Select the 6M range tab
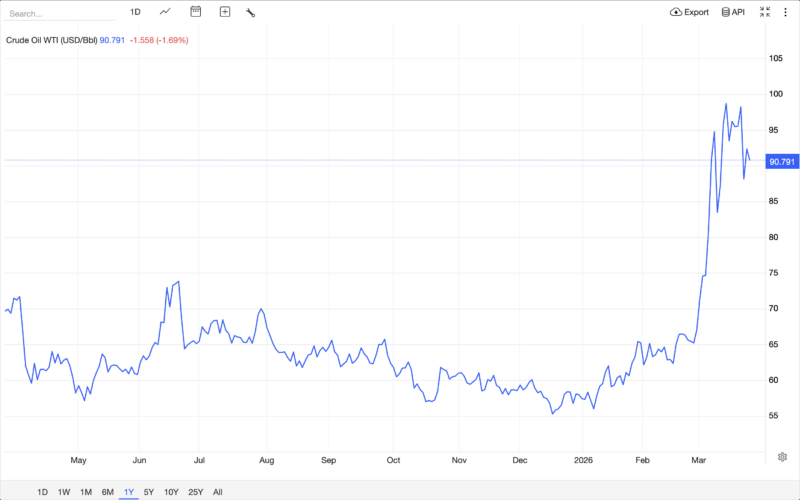Viewport: 800px width, 500px height. [108, 492]
